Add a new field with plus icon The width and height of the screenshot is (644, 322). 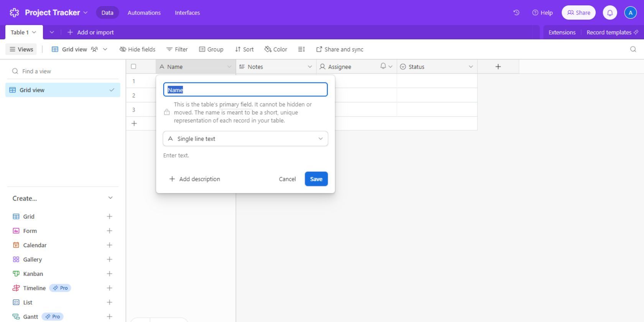tap(498, 67)
